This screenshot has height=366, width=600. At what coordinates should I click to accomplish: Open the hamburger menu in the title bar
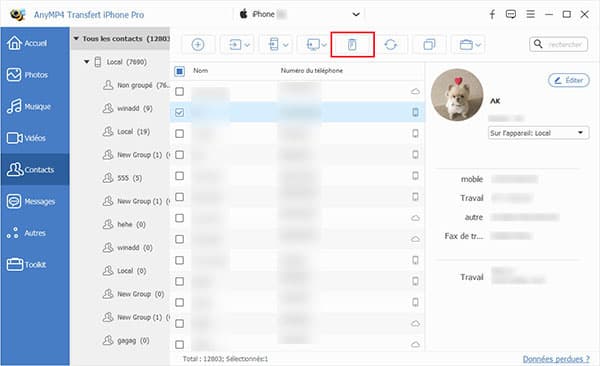[530, 15]
